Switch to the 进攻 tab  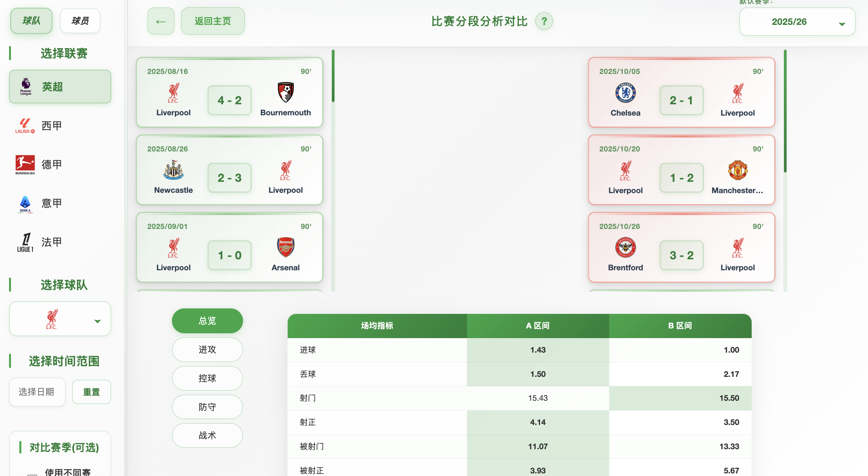(x=207, y=349)
